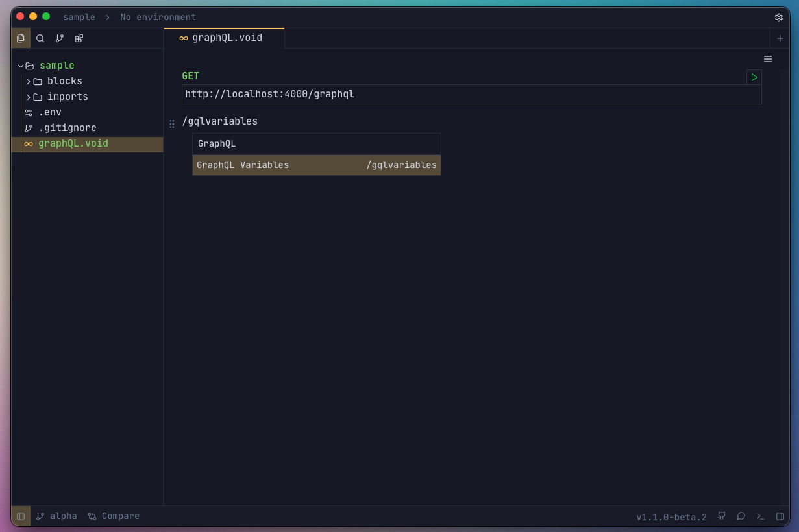Open the GitHub icon in the status bar
The width and height of the screenshot is (799, 532).
[721, 516]
